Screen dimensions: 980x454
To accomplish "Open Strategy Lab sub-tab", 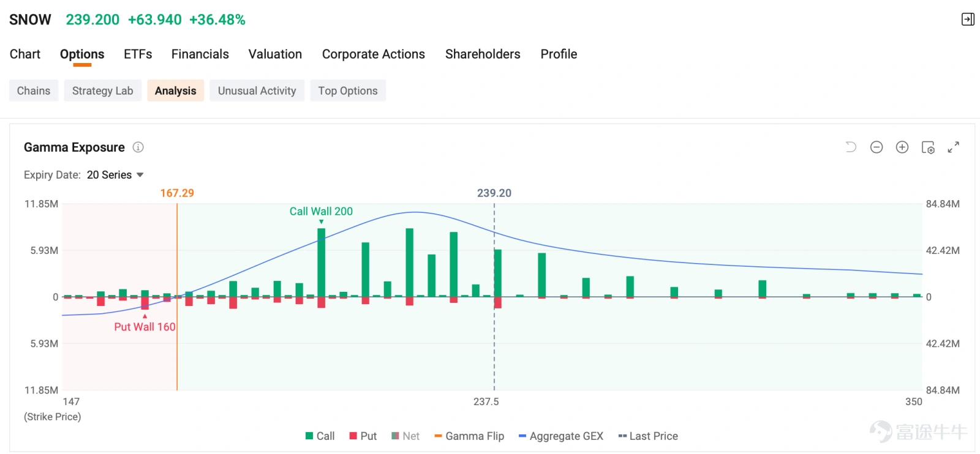I will click(103, 91).
